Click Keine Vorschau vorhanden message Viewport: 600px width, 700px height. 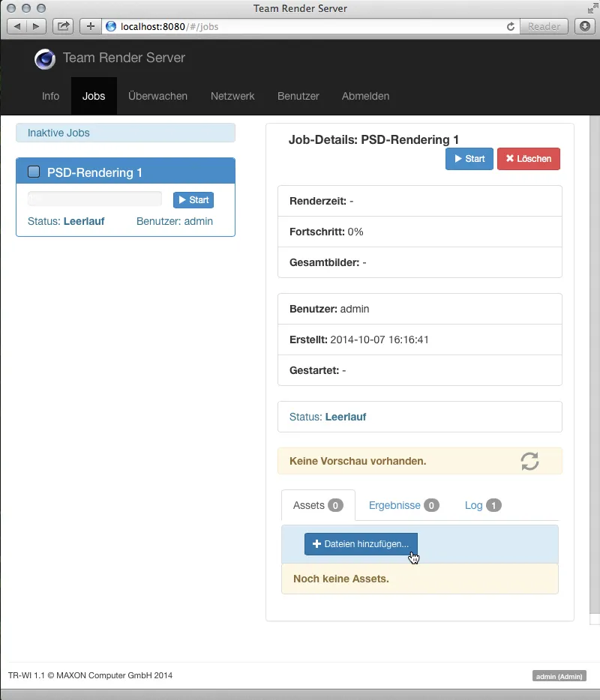pos(358,461)
